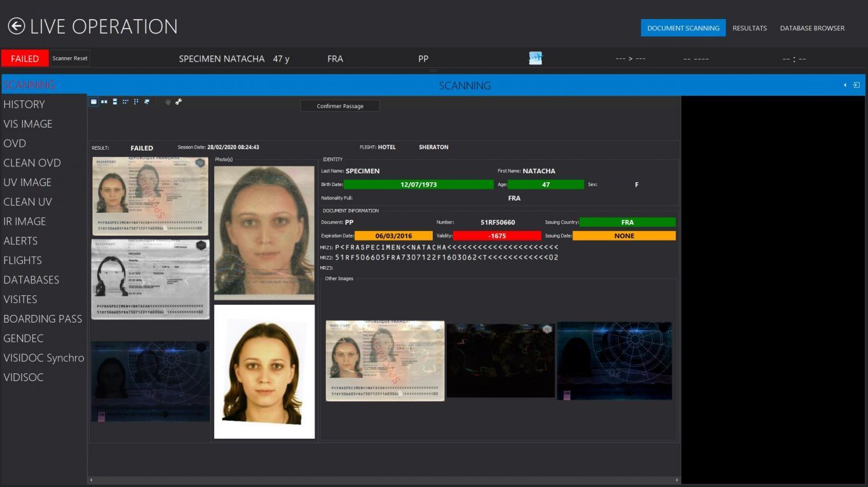
Task: Go to BOARDING PASS in the sidebar
Action: 43,319
